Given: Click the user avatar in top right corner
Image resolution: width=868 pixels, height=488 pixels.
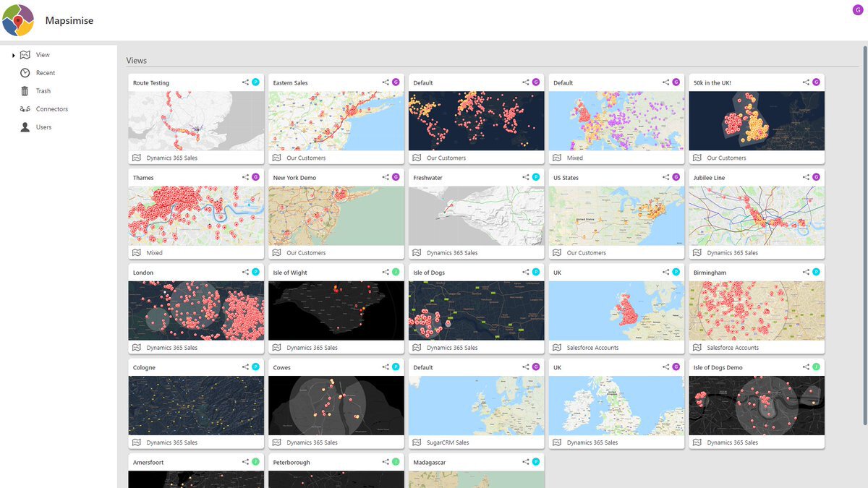Looking at the screenshot, I should pos(858,9).
